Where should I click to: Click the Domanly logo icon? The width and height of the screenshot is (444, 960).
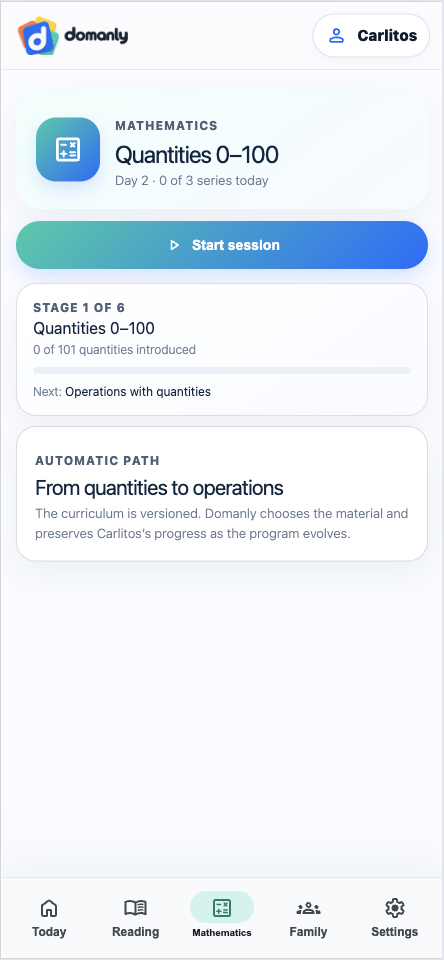(38, 36)
